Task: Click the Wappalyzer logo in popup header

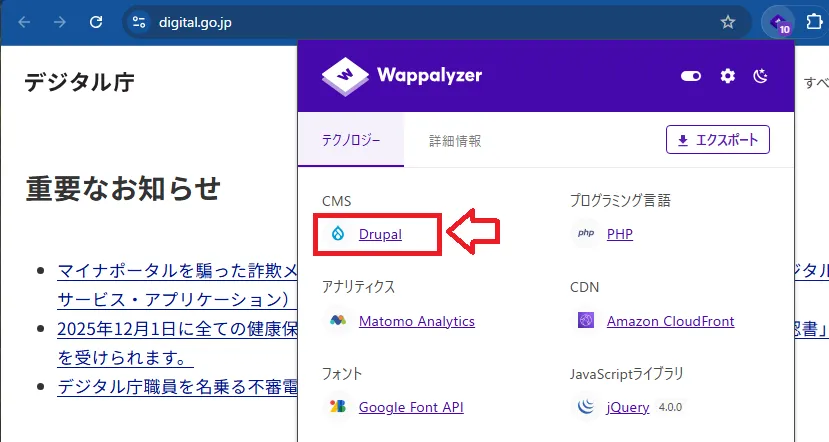Action: pyautogui.click(x=402, y=76)
